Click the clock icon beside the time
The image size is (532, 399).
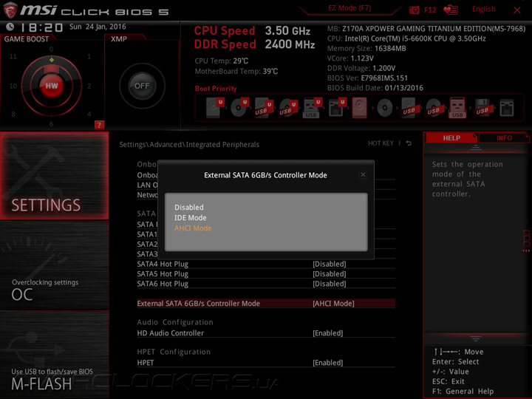point(10,27)
